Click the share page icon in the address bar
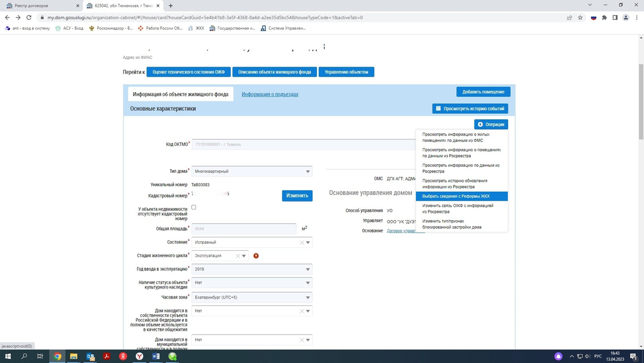 point(569,17)
